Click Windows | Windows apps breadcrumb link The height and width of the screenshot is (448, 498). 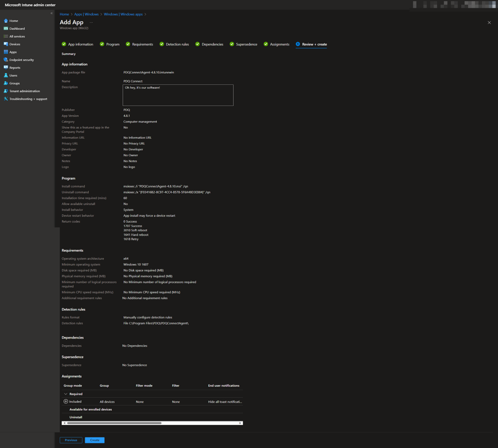[123, 14]
